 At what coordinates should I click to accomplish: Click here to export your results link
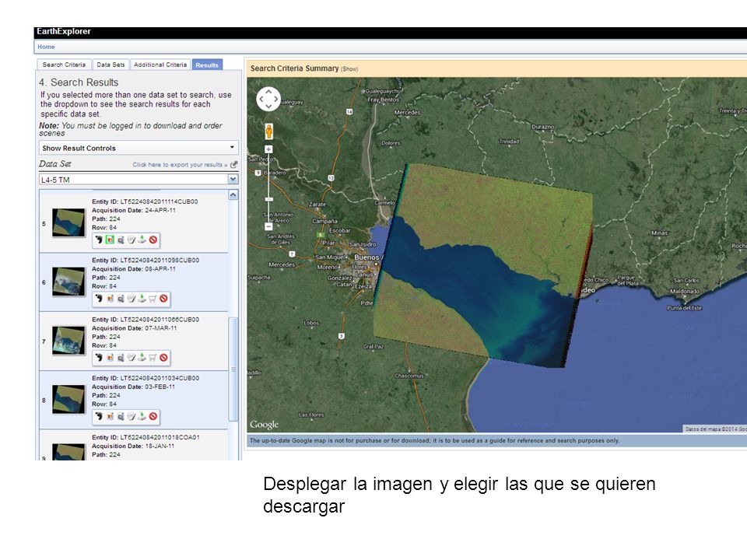pyautogui.click(x=180, y=165)
